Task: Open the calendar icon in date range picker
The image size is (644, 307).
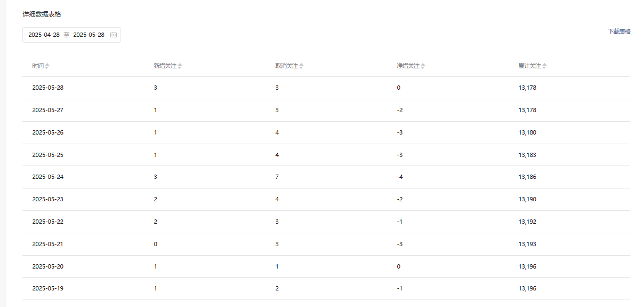Action: (x=114, y=35)
